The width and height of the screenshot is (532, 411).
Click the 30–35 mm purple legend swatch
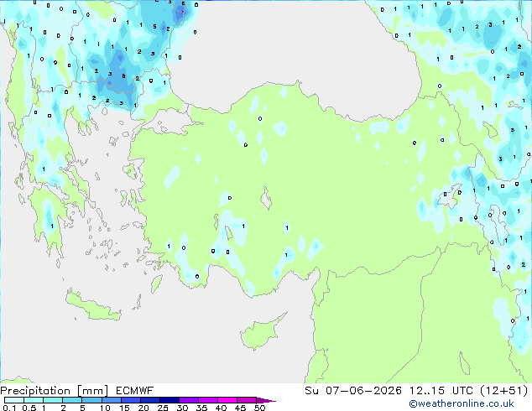pos(188,400)
